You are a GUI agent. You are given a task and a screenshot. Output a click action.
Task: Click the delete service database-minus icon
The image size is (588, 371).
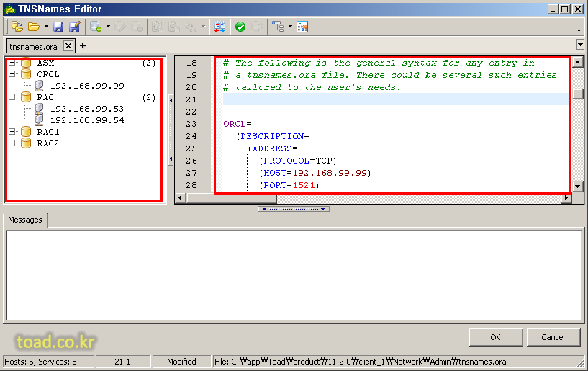(137, 27)
